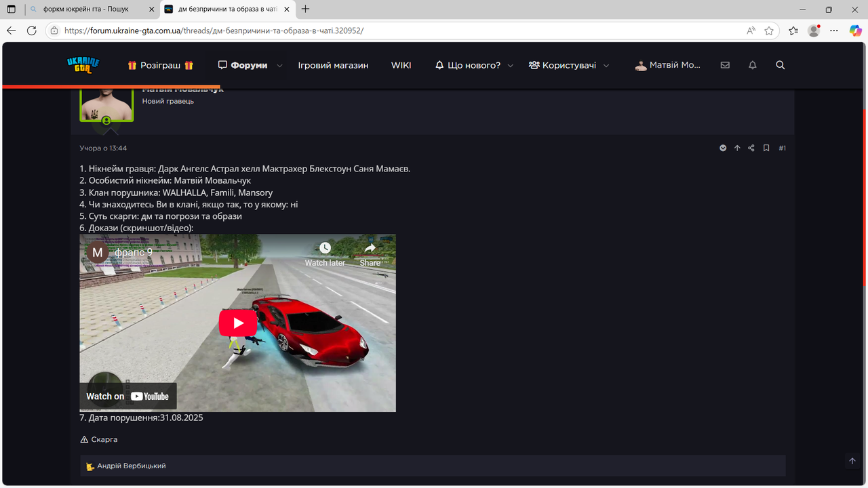The width and height of the screenshot is (868, 488).
Task: Click the video title 'фрапс 9'
Action: click(134, 252)
